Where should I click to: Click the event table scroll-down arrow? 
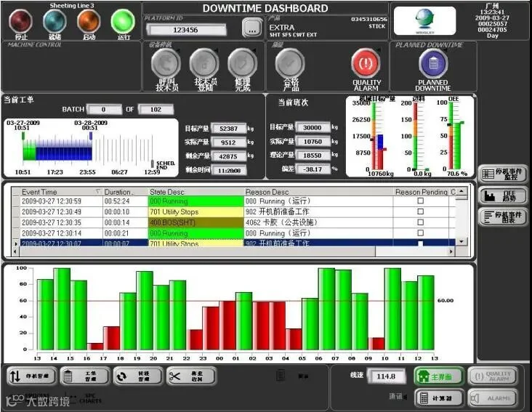(x=461, y=241)
